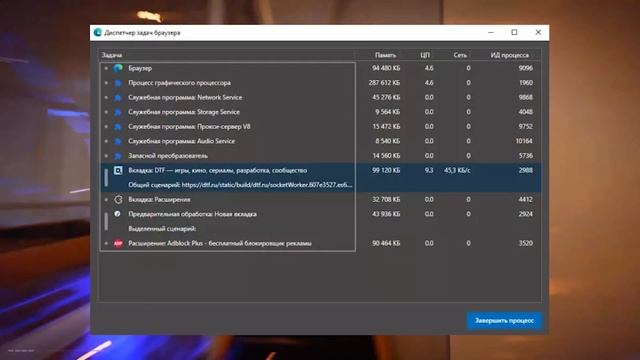Click the puzzle icon beside Network Service
The height and width of the screenshot is (360, 640).
tap(118, 98)
